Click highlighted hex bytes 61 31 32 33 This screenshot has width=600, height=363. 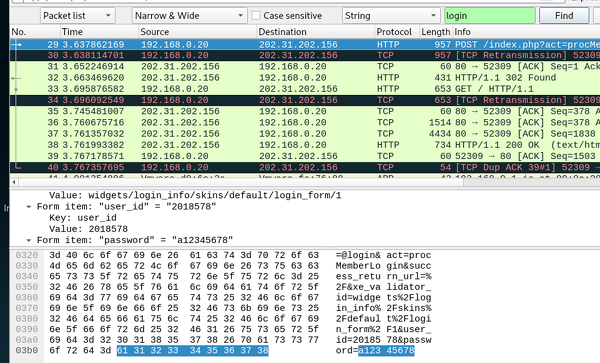[x=192, y=350]
